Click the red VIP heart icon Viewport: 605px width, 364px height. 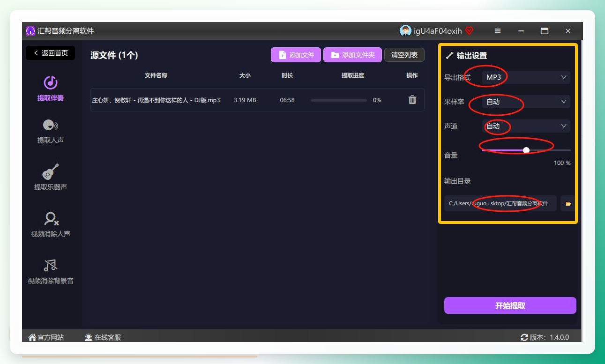tap(469, 31)
